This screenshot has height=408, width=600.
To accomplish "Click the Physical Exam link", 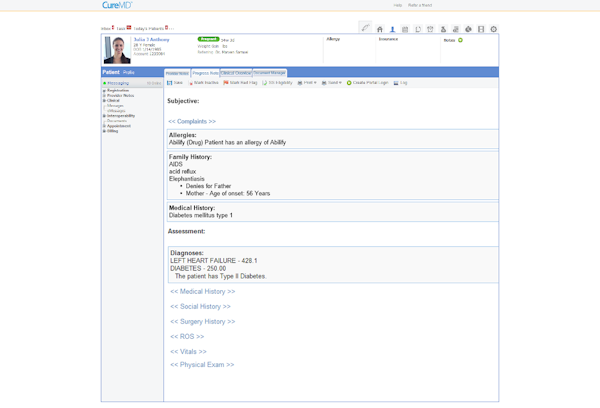I will point(202,365).
